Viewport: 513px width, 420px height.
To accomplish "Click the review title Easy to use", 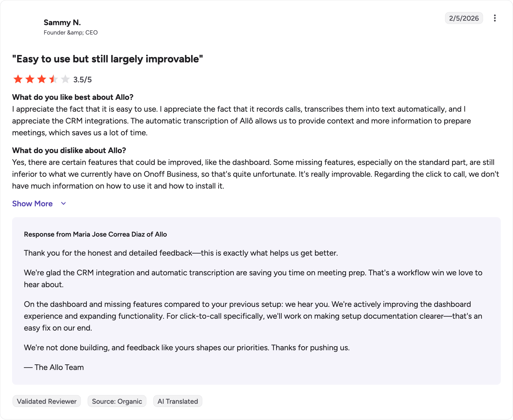I will [108, 59].
